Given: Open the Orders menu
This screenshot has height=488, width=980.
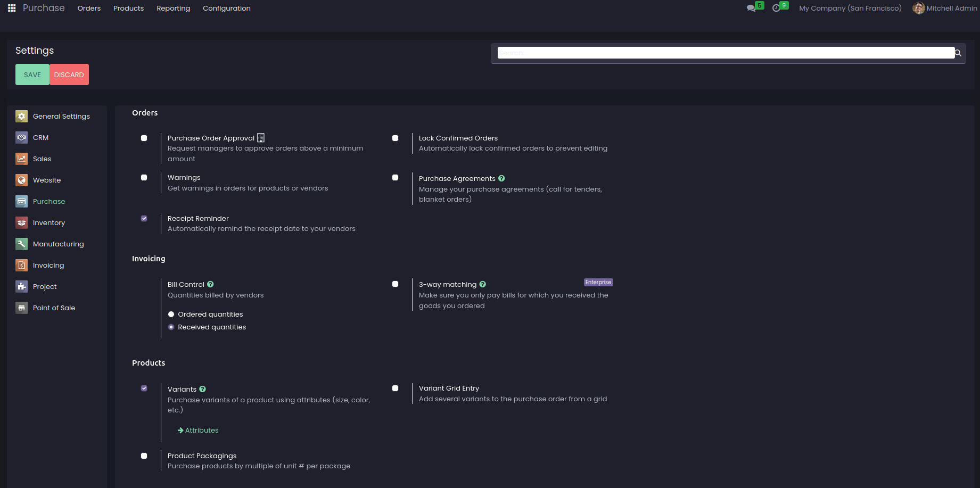Looking at the screenshot, I should pos(89,8).
